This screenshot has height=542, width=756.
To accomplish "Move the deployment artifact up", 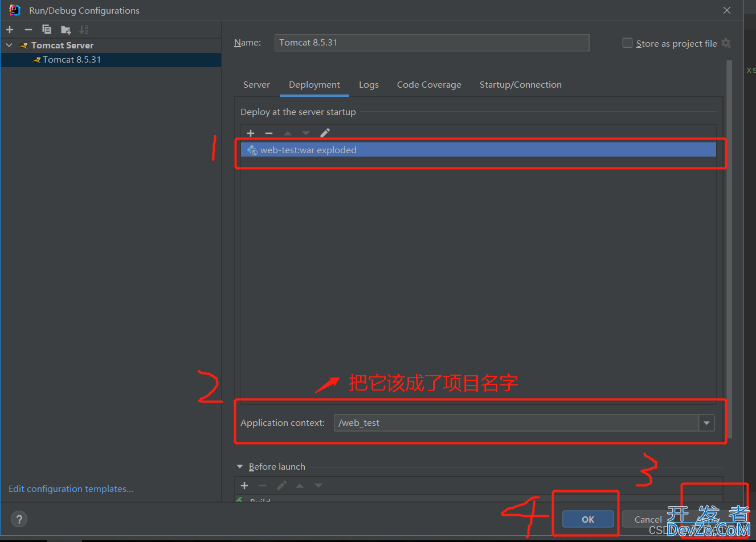I will (x=288, y=133).
